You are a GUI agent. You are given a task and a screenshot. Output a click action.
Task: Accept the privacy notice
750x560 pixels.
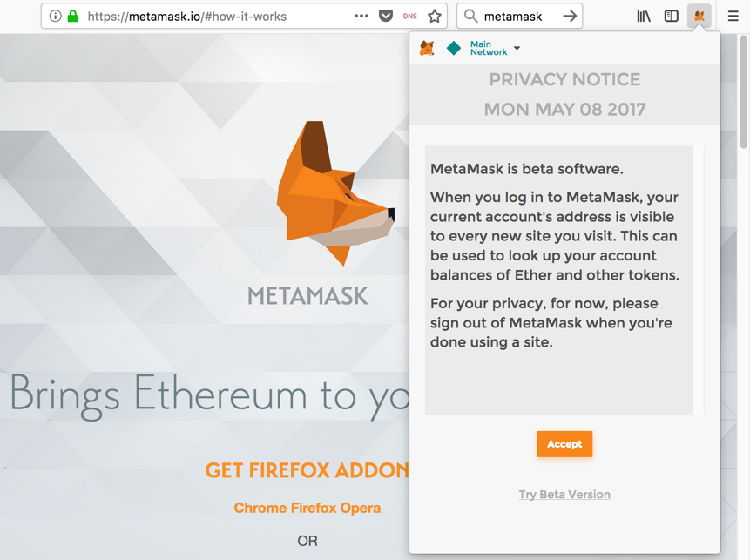564,444
